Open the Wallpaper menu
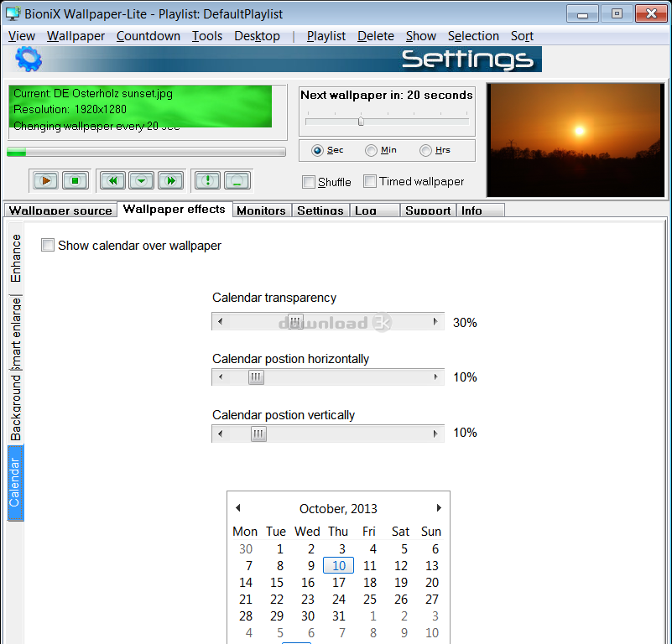The width and height of the screenshot is (672, 644). click(x=76, y=36)
